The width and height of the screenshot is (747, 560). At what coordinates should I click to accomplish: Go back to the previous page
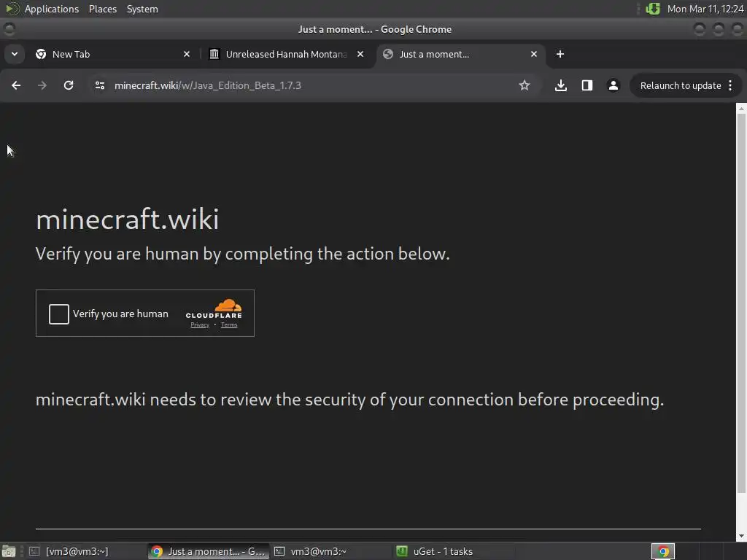[16, 85]
